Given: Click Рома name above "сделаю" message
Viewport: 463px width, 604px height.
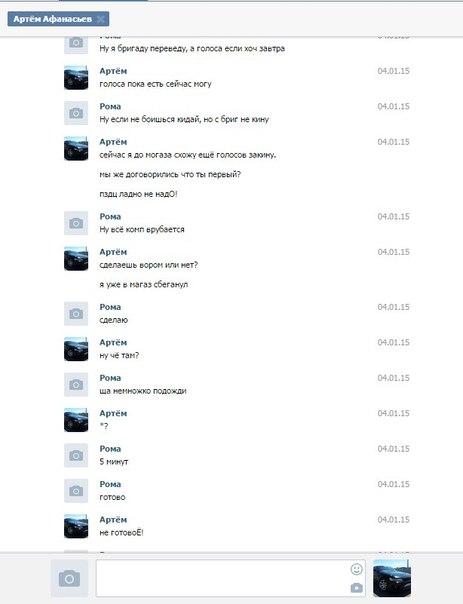Looking at the screenshot, I should coord(110,307).
